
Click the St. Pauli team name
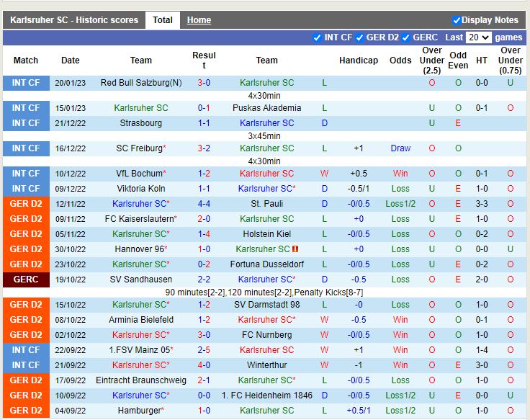pos(266,204)
